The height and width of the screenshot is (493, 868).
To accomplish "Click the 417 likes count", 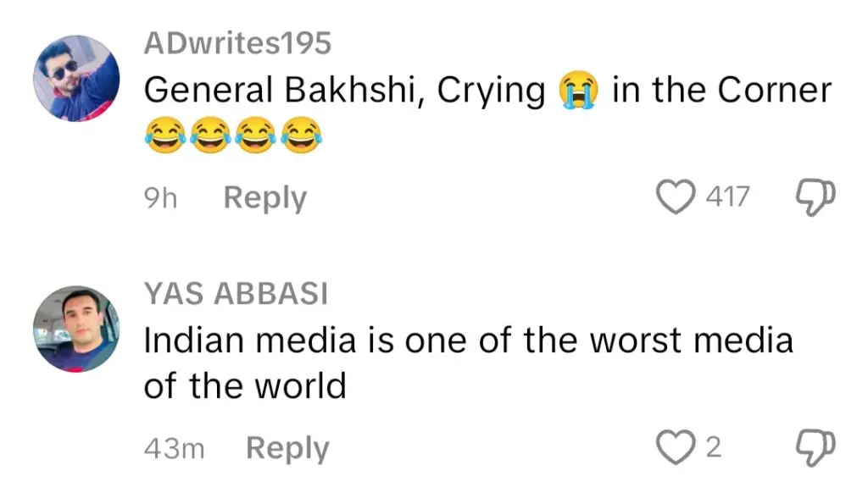I will click(728, 197).
